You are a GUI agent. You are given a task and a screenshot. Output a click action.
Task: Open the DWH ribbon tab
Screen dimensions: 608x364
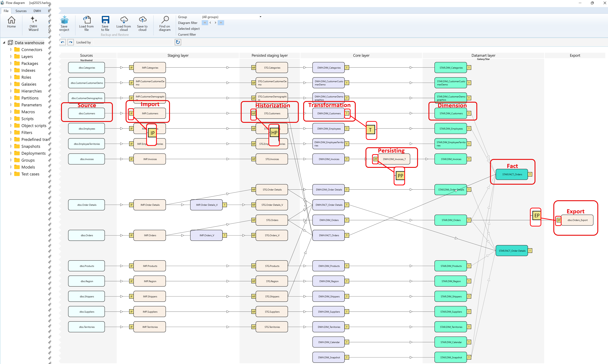pos(37,11)
